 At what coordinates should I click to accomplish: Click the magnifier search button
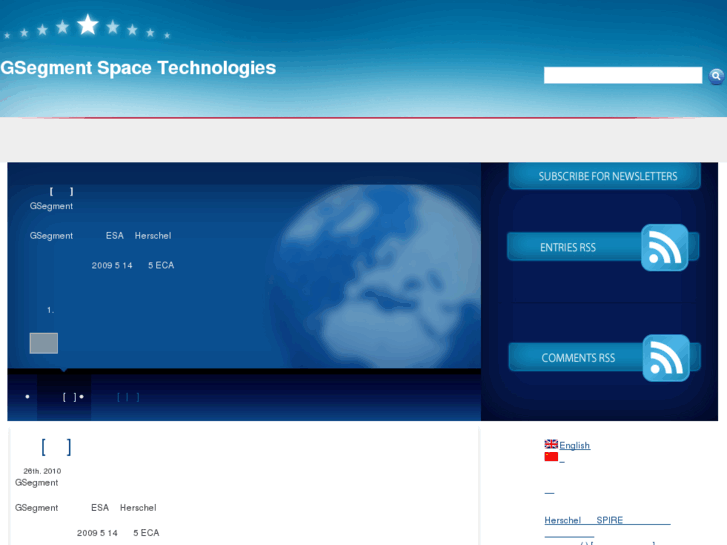tap(716, 76)
